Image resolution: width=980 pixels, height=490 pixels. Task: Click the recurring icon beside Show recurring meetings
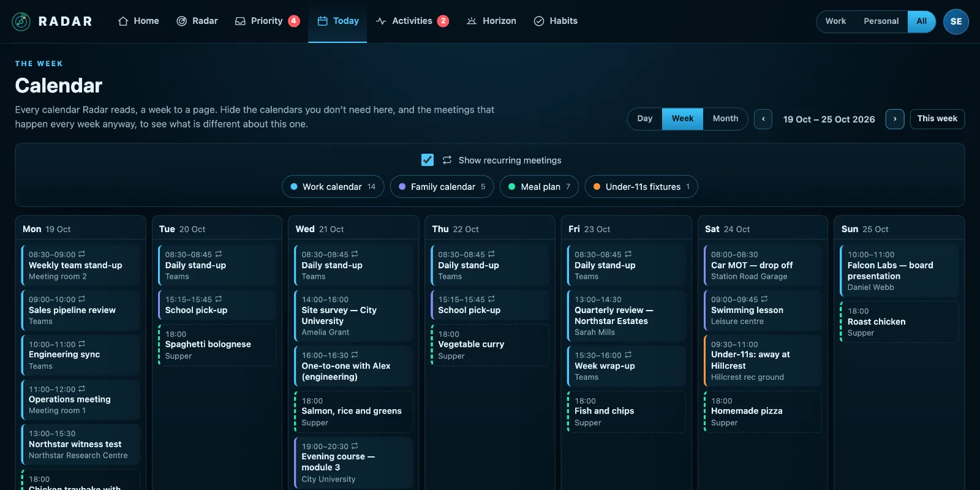click(x=447, y=160)
